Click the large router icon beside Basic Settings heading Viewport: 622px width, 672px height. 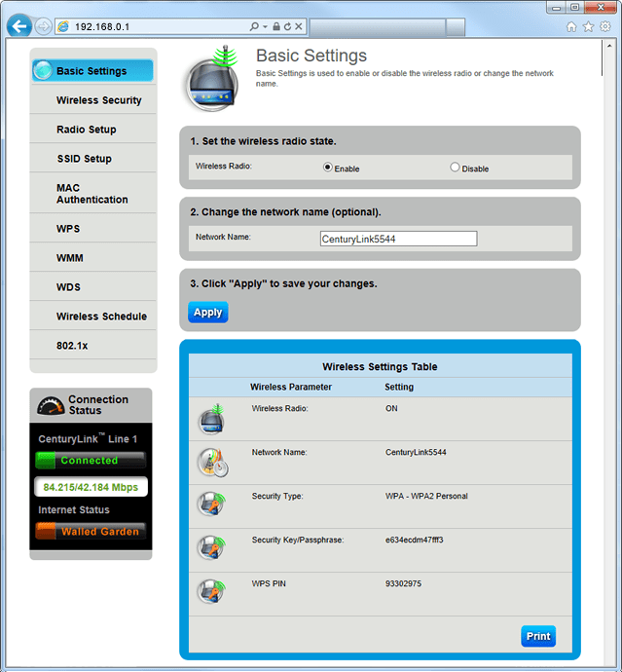click(x=213, y=80)
